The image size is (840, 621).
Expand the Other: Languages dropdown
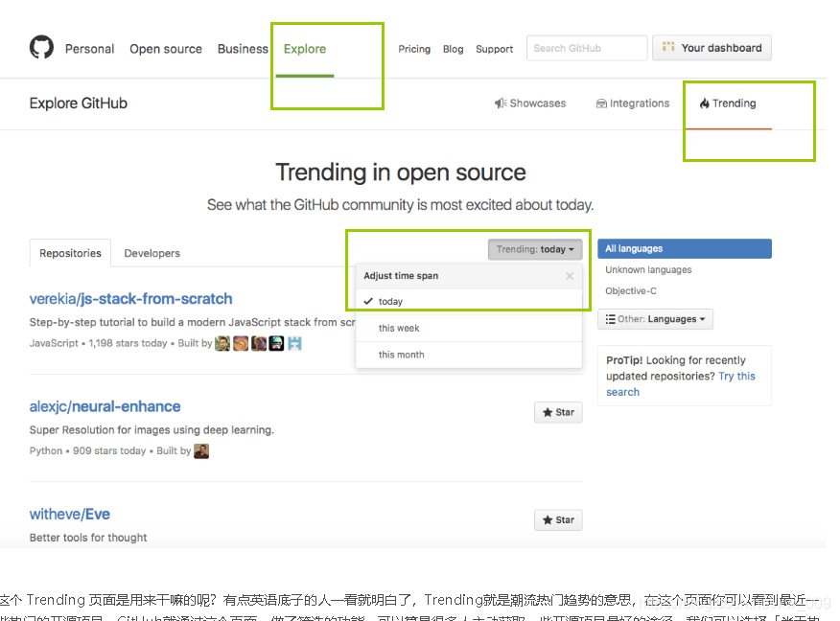[x=655, y=319]
